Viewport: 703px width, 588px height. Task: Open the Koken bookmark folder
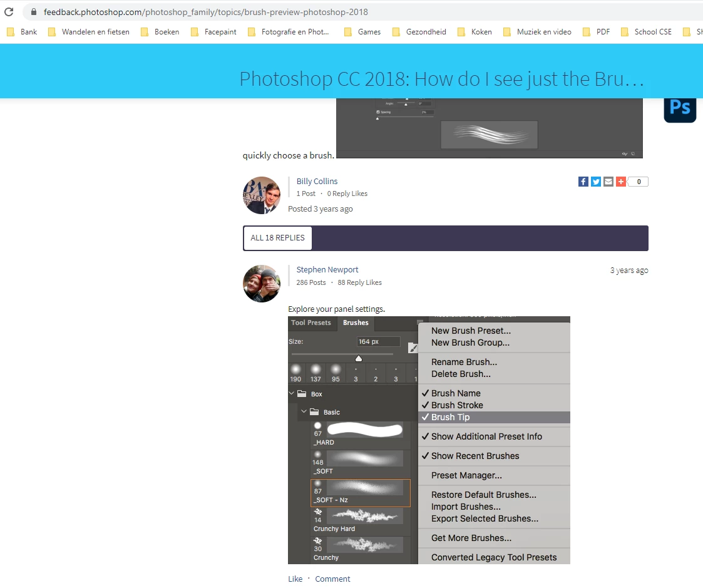click(475, 32)
